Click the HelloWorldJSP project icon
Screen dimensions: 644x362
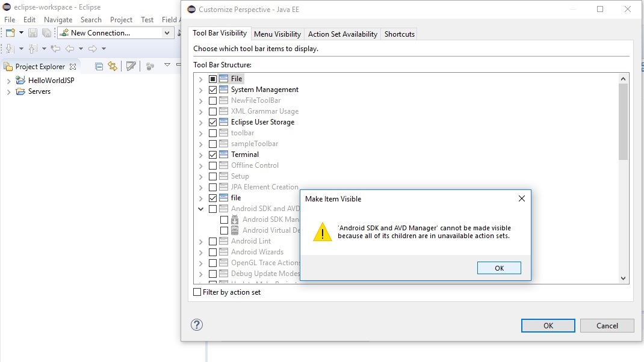pos(20,80)
